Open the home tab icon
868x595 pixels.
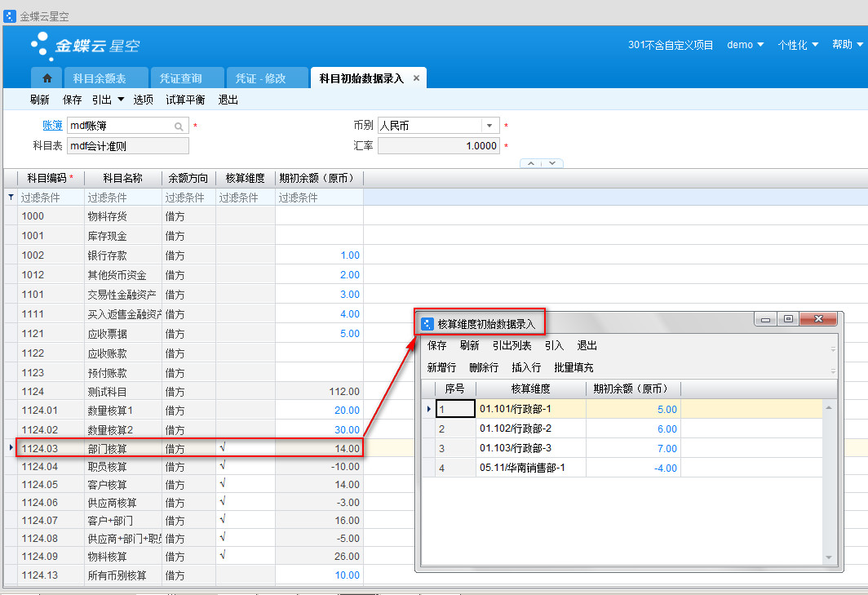pos(47,78)
